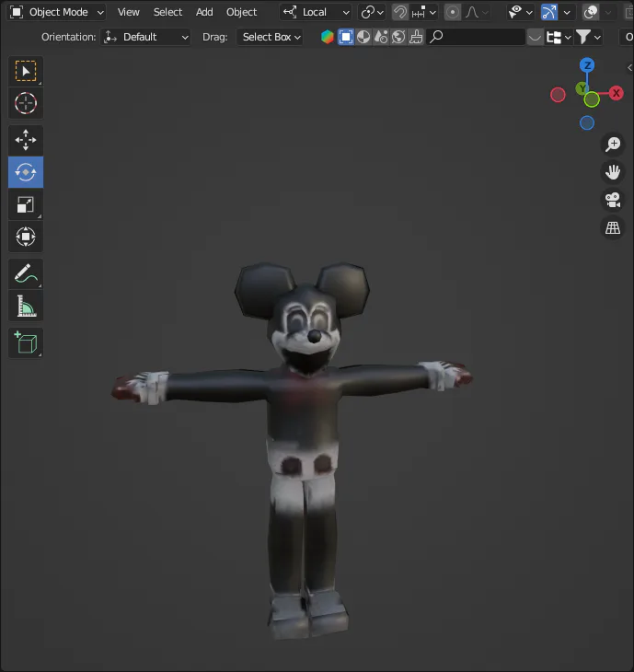
Task: Toggle the blue Show Gizmo button
Action: click(x=549, y=13)
